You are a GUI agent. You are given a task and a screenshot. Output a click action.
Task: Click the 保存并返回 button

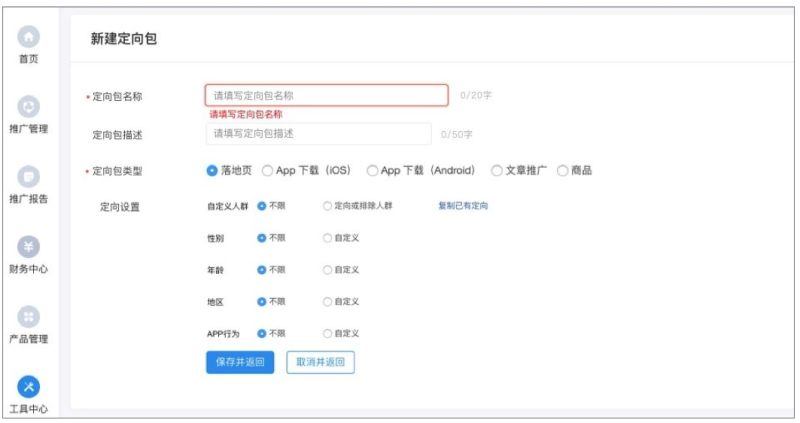point(240,362)
